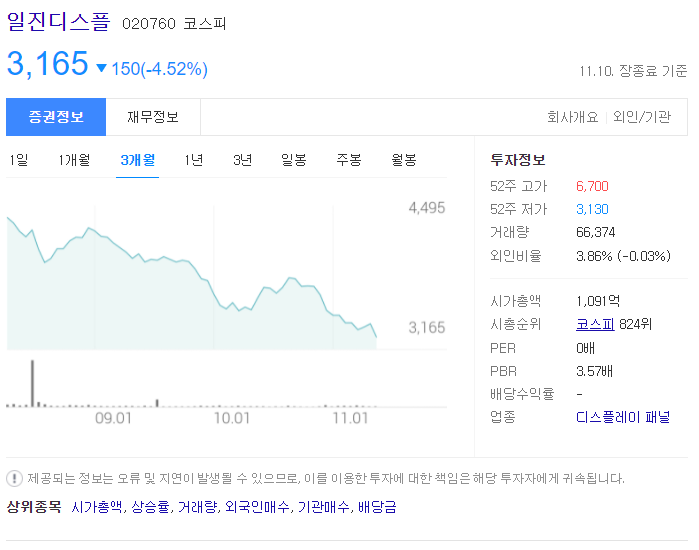Click the 52주 고가 value 6,700
This screenshot has width=699, height=550.
point(592,186)
